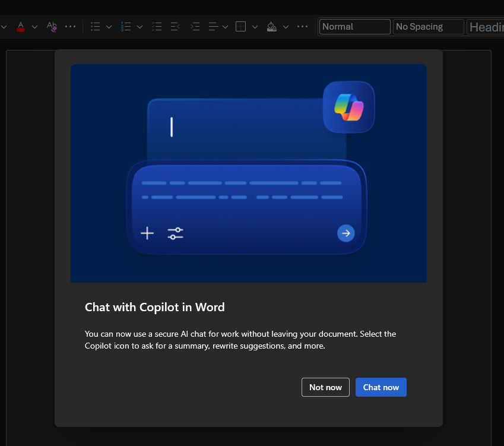The image size is (504, 446).
Task: Apply bulleted list formatting
Action: (95, 27)
